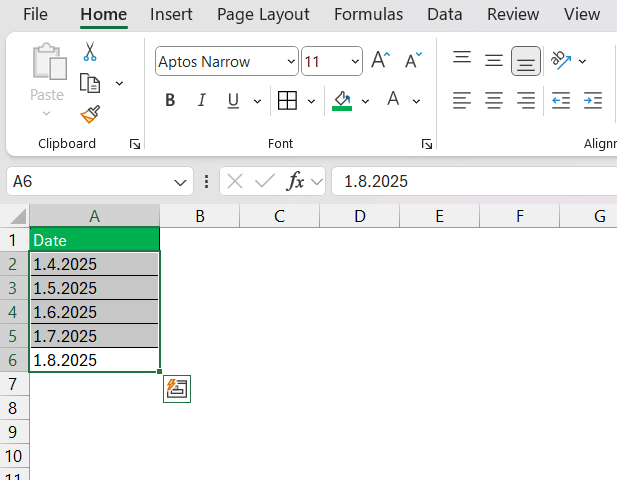Click the text orientation icon
This screenshot has height=480, width=617.
pos(561,60)
